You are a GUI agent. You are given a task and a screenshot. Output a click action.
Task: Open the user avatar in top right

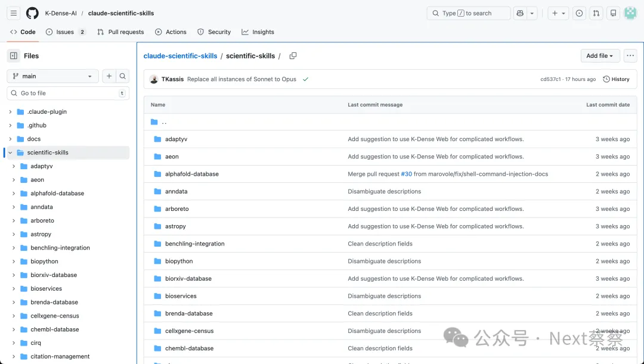click(x=630, y=13)
